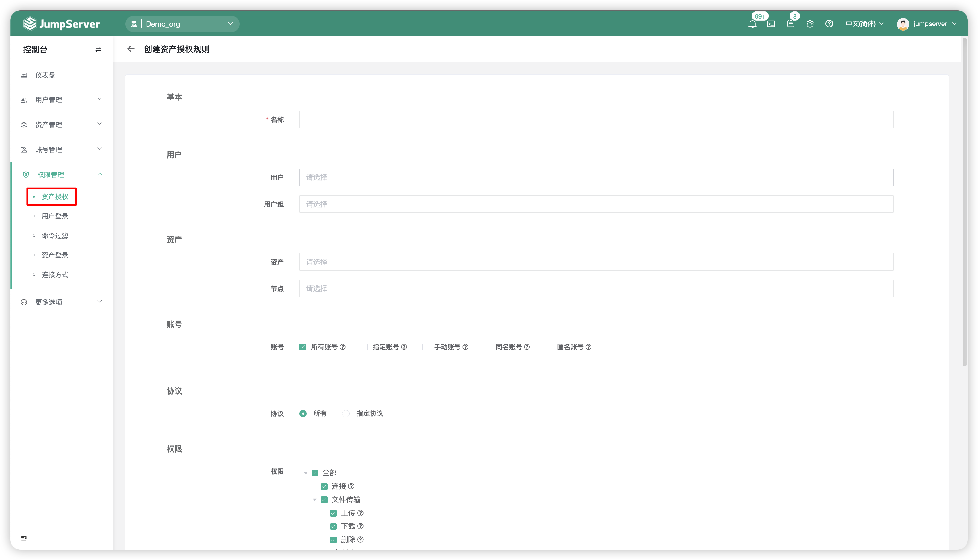Open the web terminal icon

771,24
